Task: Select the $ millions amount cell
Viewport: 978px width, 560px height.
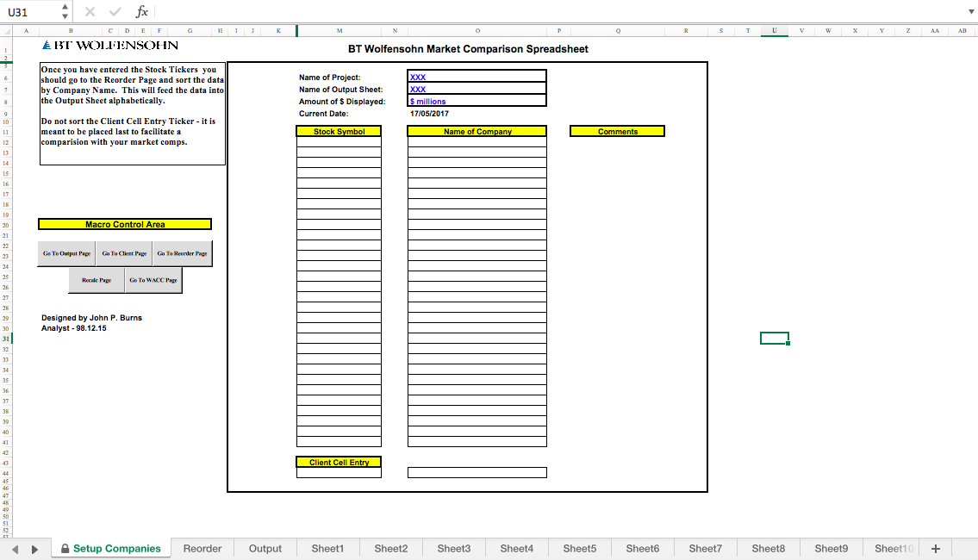Action: click(x=477, y=101)
